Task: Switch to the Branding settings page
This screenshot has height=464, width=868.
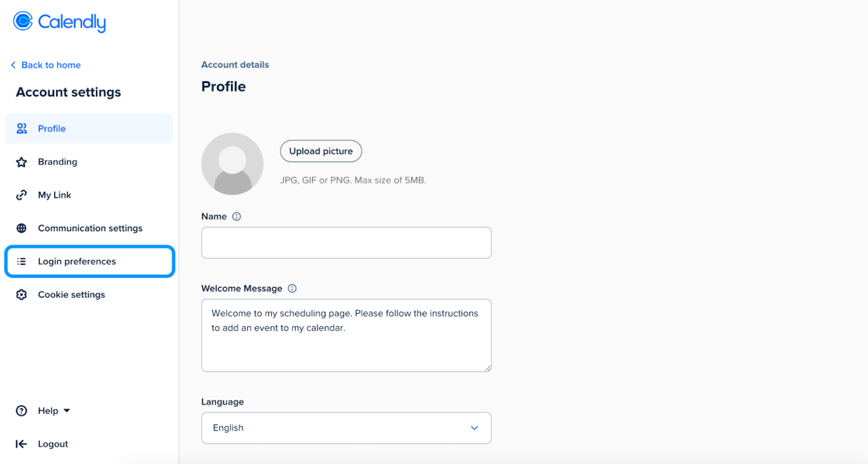Action: tap(57, 162)
